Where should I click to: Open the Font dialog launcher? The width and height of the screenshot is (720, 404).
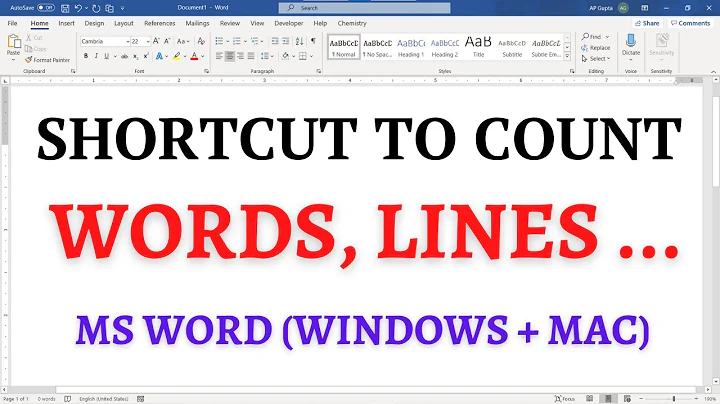coord(206,71)
